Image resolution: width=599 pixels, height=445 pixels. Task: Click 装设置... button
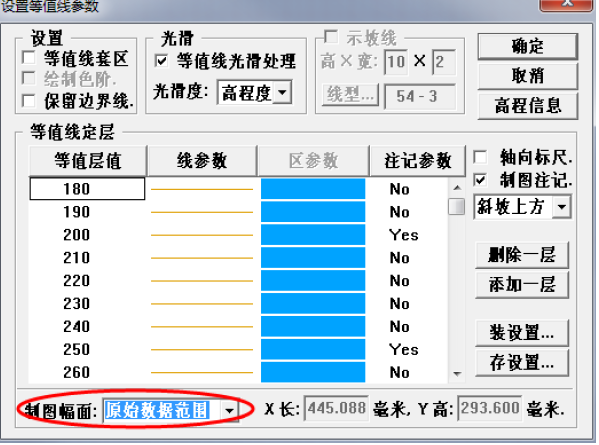coord(522,333)
